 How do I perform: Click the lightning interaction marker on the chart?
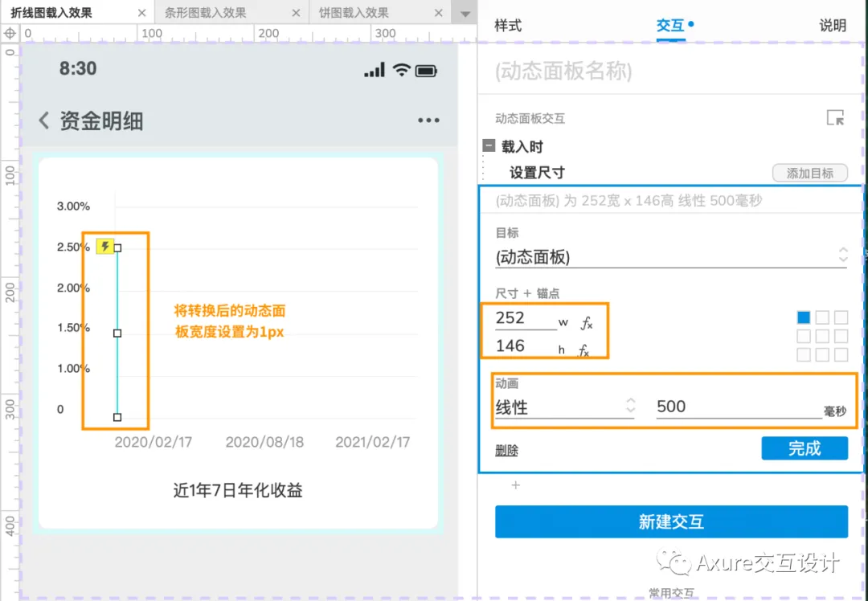105,247
